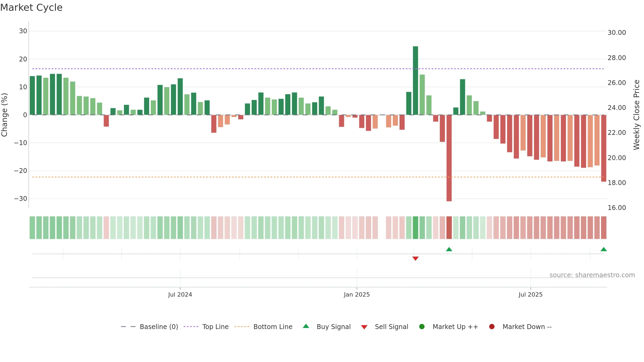Click the dark red Market Down -- circle icon
Image resolution: width=644 pixels, height=362 pixels.
492,327
